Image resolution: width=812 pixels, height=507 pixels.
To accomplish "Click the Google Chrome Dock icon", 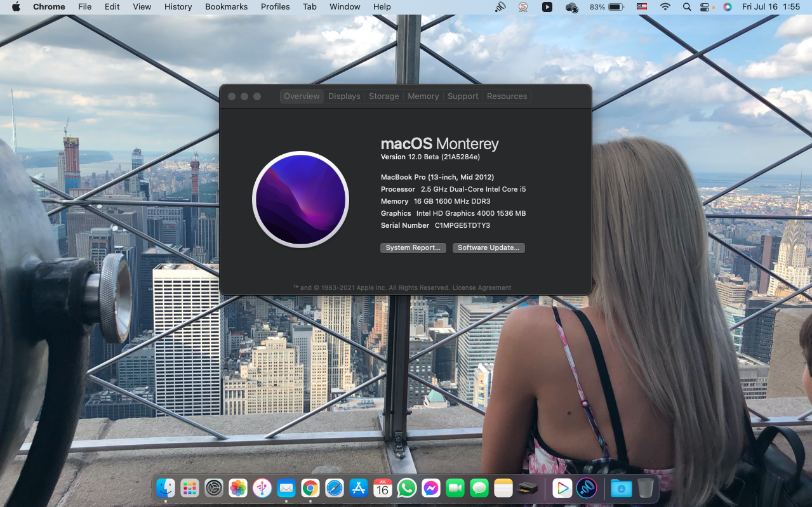I will coord(310,488).
